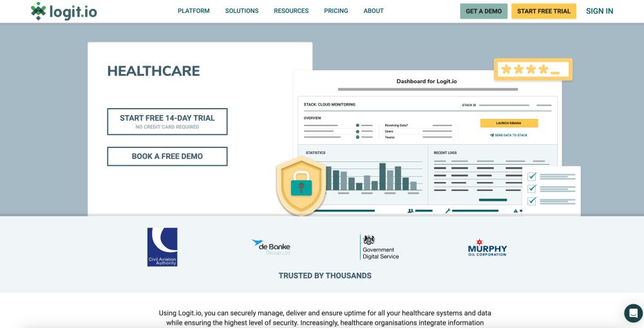Click the Civil Aviation Authority logo
This screenshot has width=644, height=328.
point(162,247)
